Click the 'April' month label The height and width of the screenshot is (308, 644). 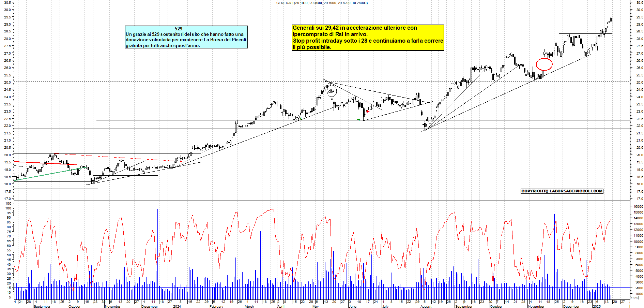click(x=281, y=306)
